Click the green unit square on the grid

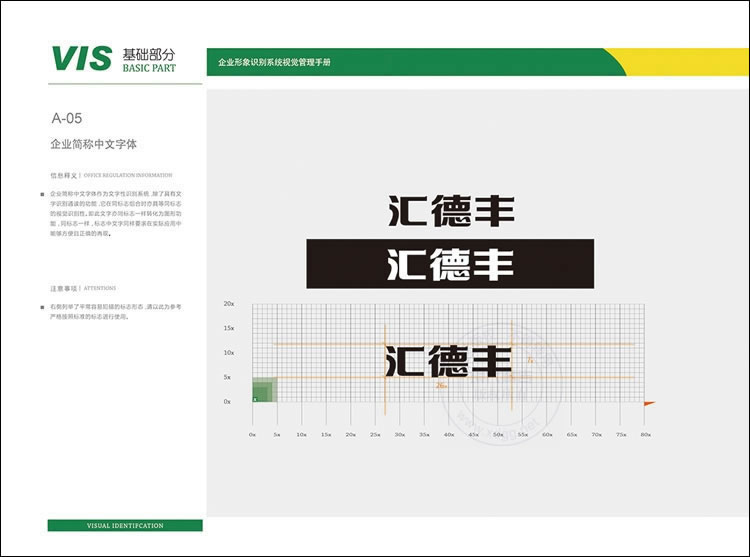coord(263,390)
